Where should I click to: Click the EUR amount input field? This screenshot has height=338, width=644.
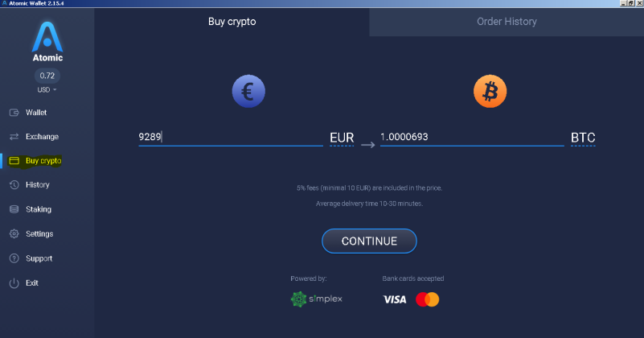coord(231,137)
